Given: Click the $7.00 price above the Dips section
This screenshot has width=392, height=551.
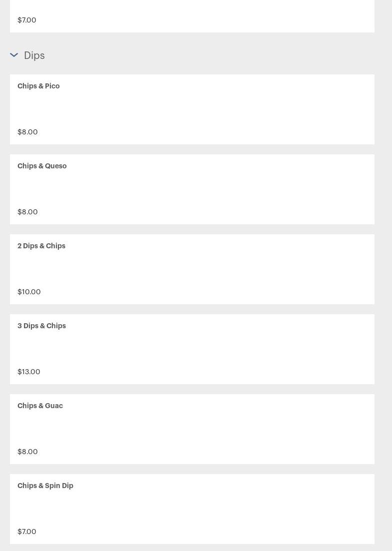Looking at the screenshot, I should 27,20.
